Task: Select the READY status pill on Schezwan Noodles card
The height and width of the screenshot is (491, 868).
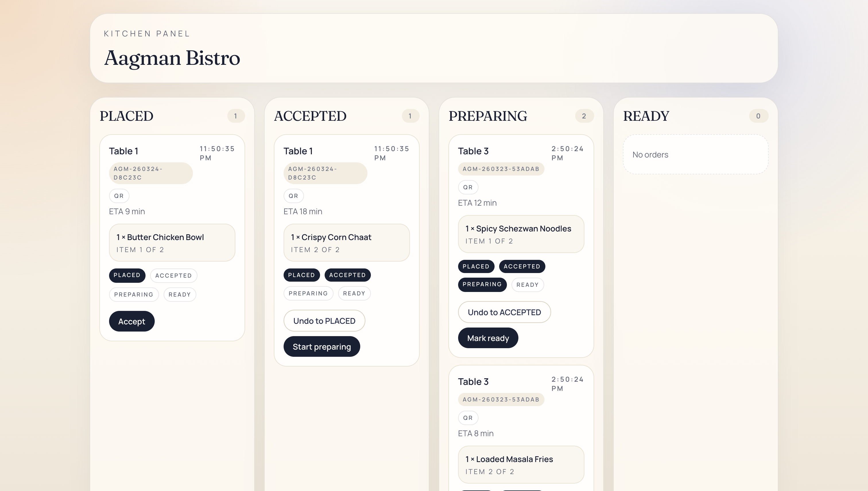Action: [527, 284]
